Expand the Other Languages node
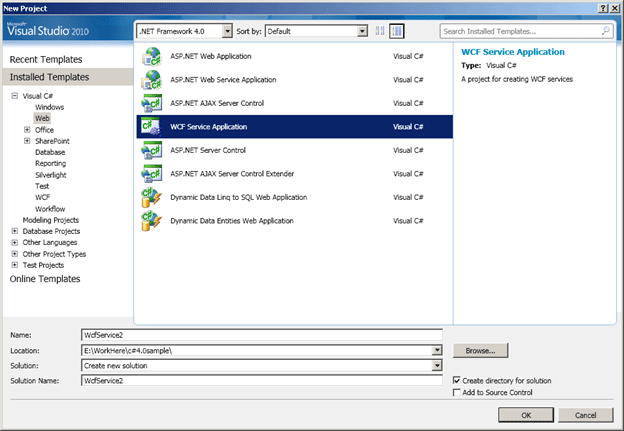624x431 pixels. (15, 242)
